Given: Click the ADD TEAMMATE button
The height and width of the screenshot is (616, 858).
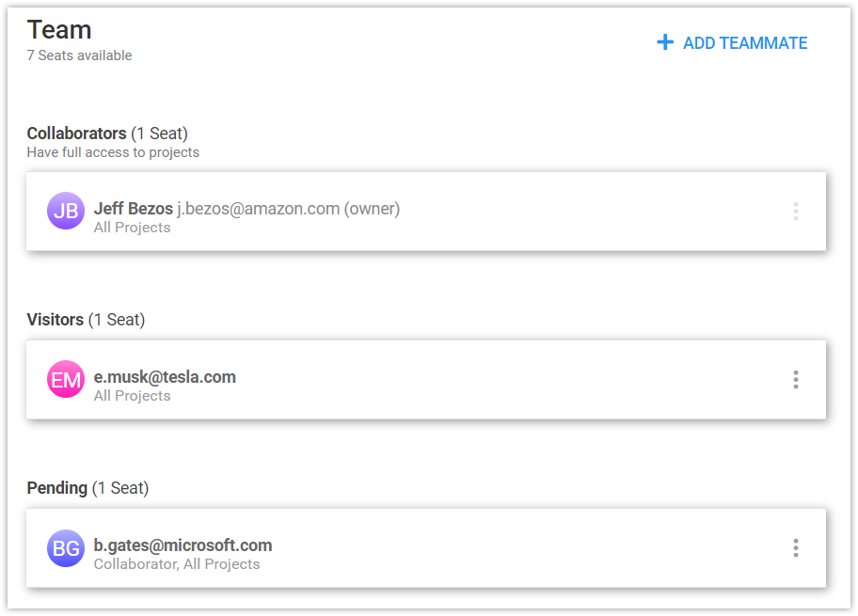Looking at the screenshot, I should (x=732, y=42).
